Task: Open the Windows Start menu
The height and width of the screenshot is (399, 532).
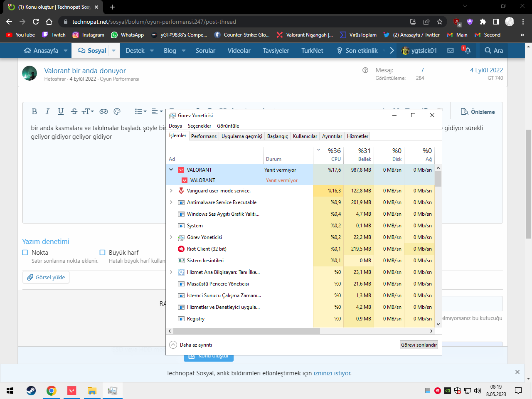Action: click(x=10, y=391)
